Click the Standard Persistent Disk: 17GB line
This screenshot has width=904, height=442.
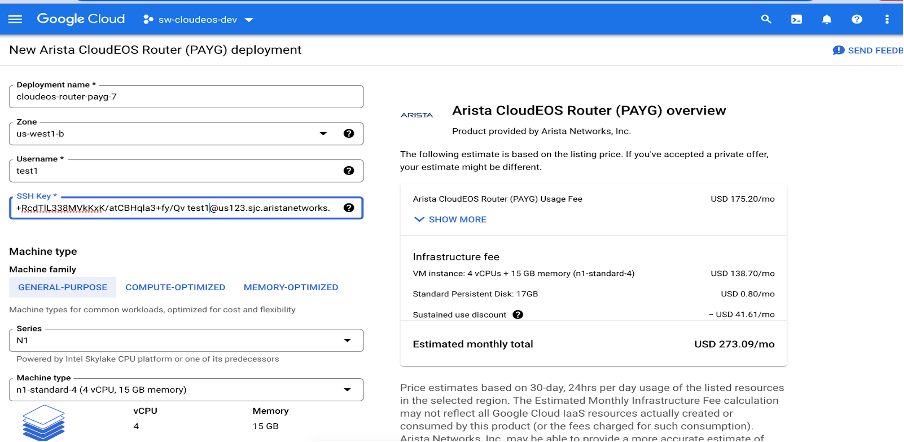[475, 294]
